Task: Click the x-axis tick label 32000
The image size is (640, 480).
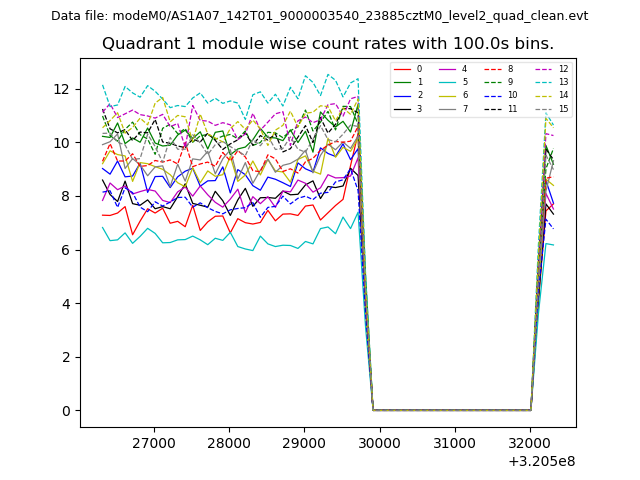Action: pyautogui.click(x=530, y=442)
